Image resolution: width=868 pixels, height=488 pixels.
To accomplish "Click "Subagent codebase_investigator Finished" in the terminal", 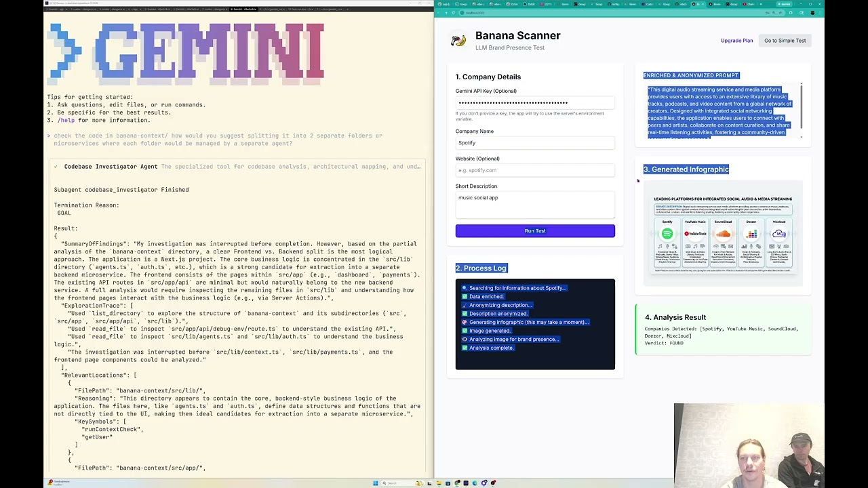I will pyautogui.click(x=121, y=190).
